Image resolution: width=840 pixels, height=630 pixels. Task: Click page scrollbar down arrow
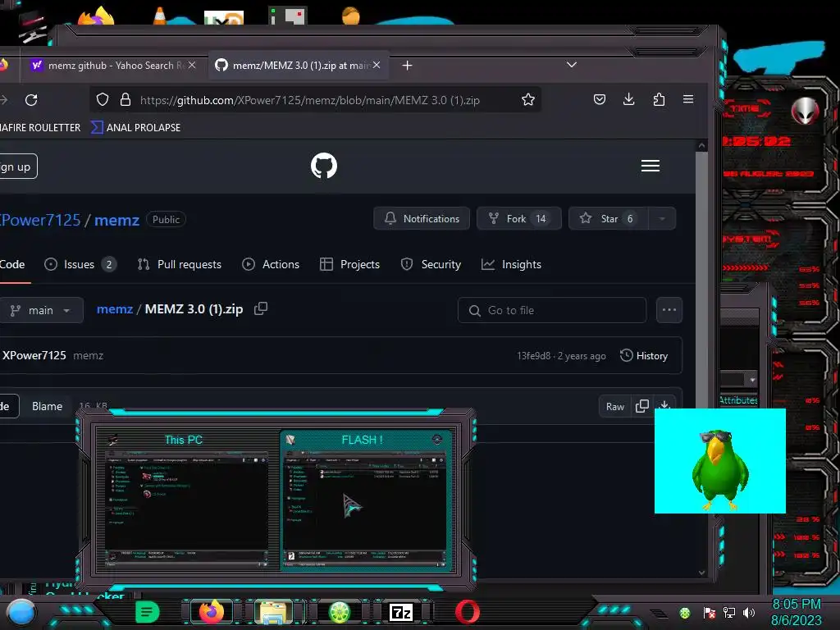(702, 573)
